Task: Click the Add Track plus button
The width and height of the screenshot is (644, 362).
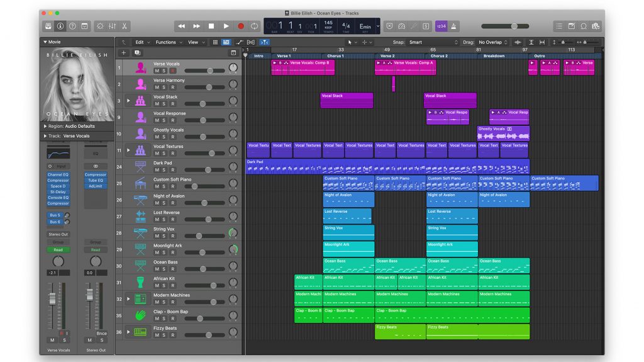Action: pos(124,53)
